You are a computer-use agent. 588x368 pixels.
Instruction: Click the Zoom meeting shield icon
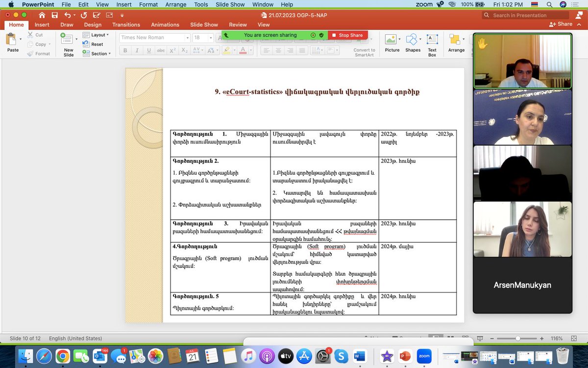click(321, 35)
